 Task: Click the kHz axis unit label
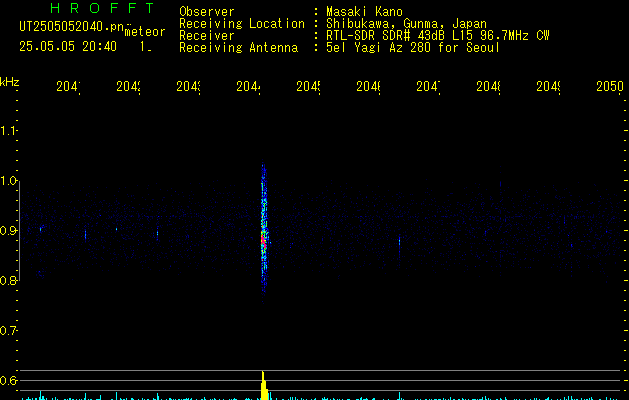10,82
